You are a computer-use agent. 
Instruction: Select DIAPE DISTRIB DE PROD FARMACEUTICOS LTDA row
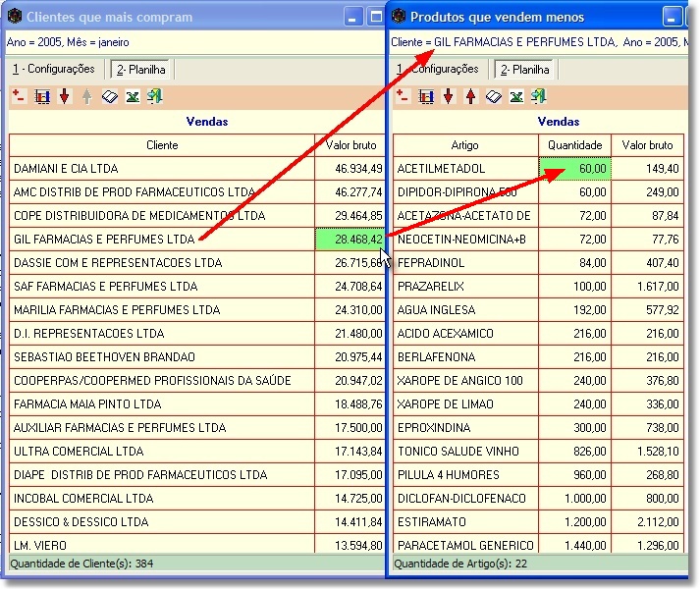(197, 475)
